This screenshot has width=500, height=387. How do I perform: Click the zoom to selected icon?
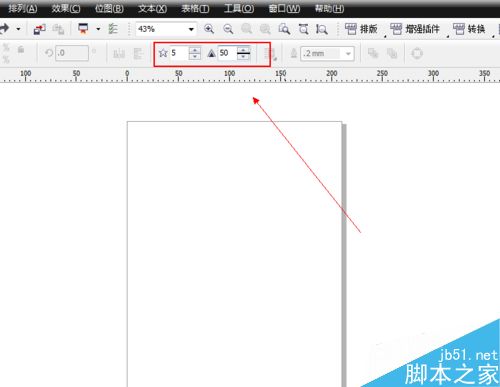point(247,29)
